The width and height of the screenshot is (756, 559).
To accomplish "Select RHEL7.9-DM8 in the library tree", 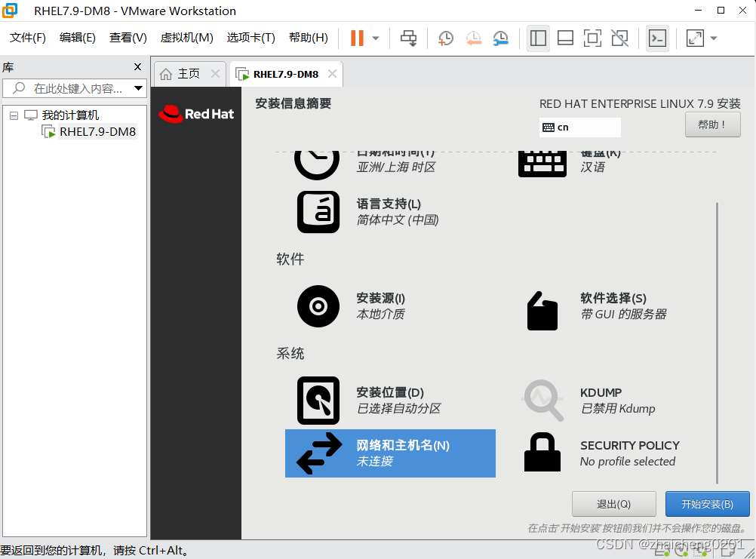I will 97,131.
